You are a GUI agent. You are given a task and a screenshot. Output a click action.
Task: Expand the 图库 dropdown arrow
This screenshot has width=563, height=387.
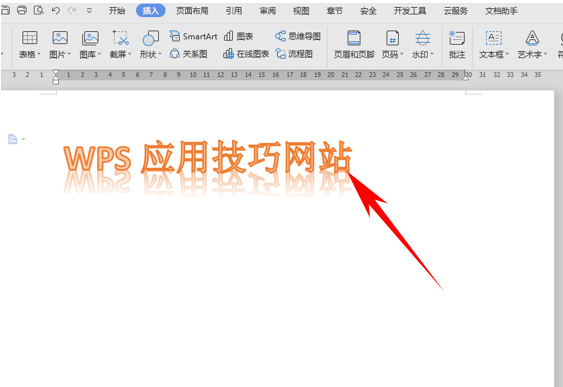coord(99,54)
